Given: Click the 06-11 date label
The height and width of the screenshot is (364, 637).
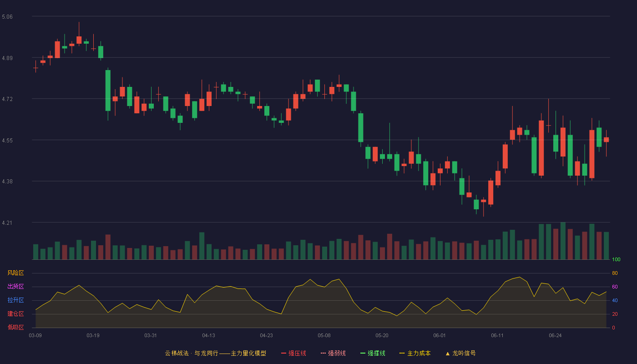Looking at the screenshot, I should click(497, 335).
